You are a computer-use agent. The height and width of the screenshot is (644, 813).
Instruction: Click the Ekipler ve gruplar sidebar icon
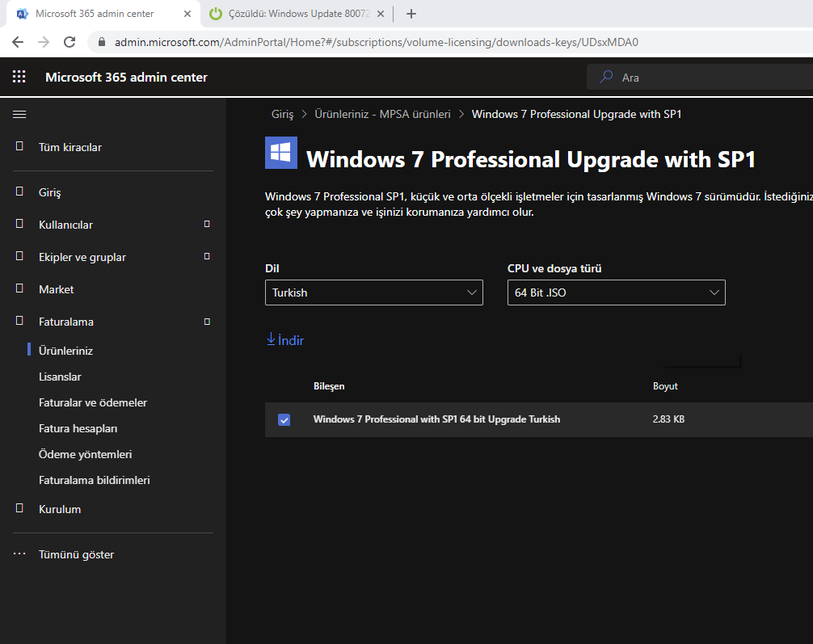19,255
